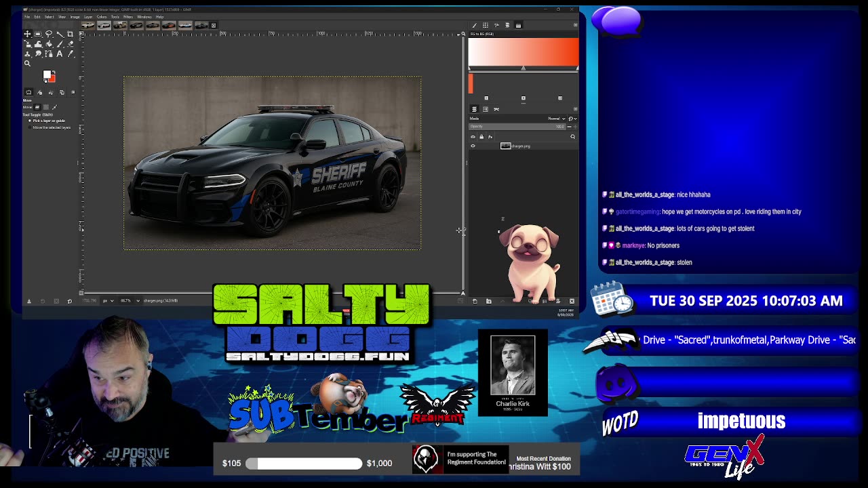Select the Paintbrush tool
The height and width of the screenshot is (488, 868).
[x=60, y=44]
